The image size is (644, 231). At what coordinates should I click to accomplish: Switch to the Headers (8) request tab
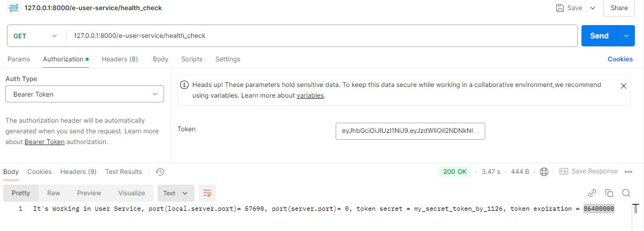120,59
